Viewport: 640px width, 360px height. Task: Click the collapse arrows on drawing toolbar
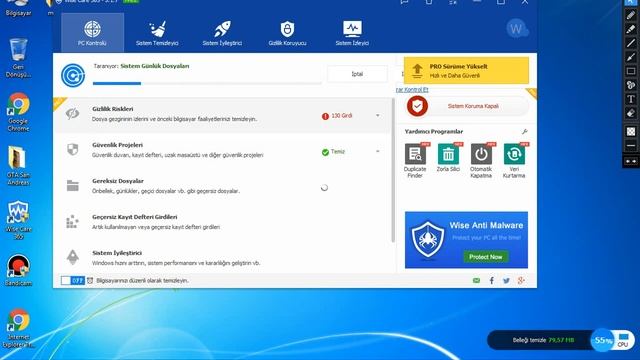tap(631, 161)
